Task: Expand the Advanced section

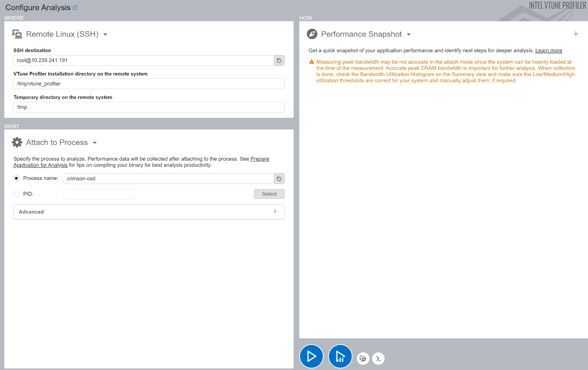Action: click(x=149, y=212)
